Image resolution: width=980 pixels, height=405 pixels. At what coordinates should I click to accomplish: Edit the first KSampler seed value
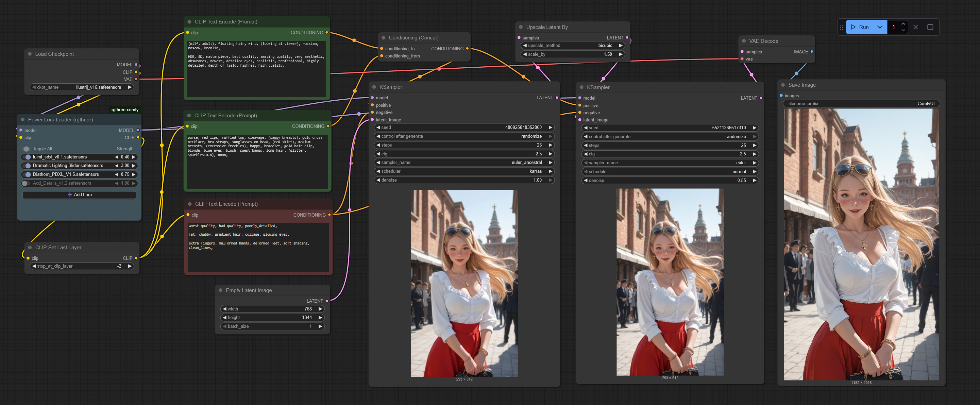pyautogui.click(x=464, y=128)
